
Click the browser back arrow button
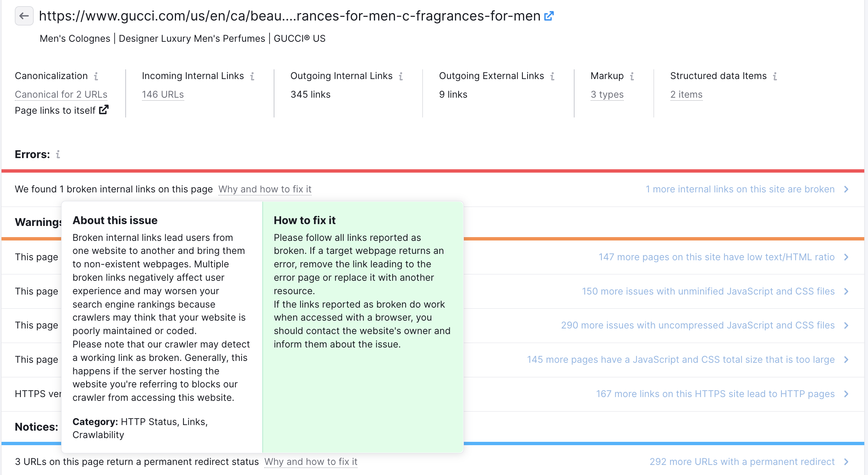23,16
